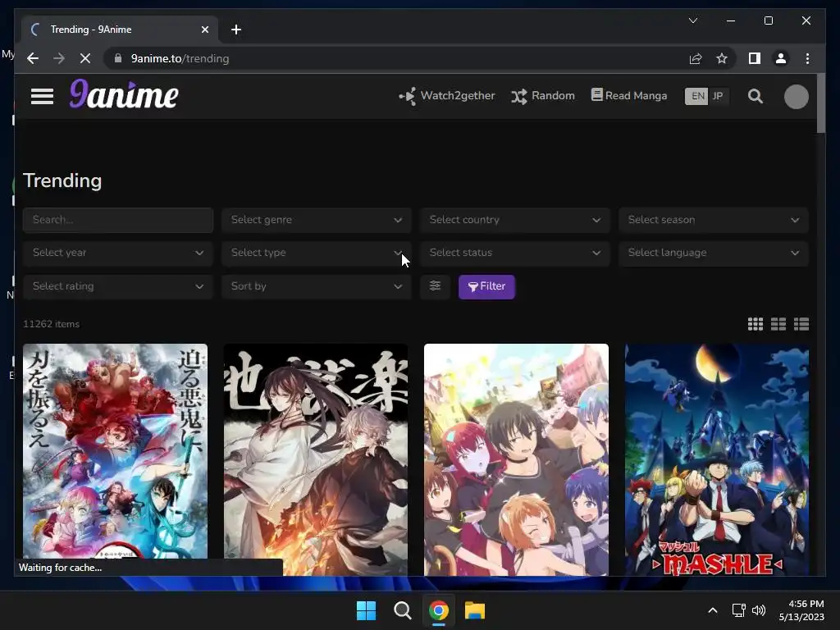Open network status icon

739,610
